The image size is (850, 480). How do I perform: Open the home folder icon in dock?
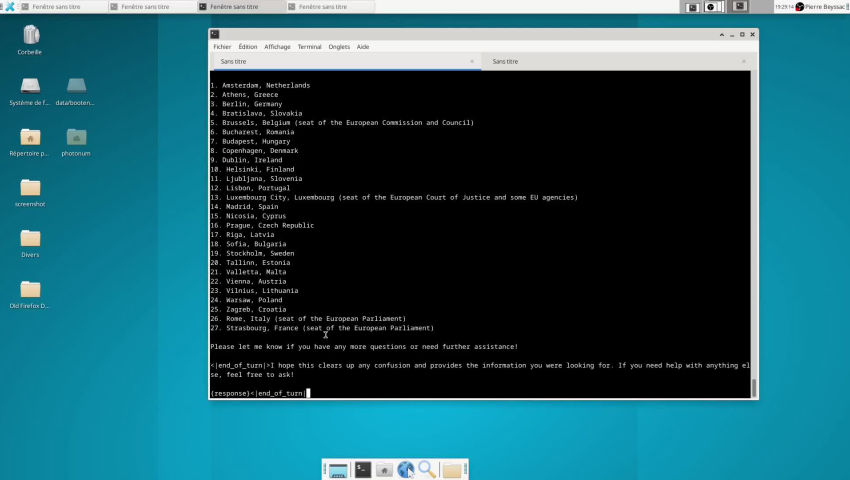pyautogui.click(x=384, y=470)
